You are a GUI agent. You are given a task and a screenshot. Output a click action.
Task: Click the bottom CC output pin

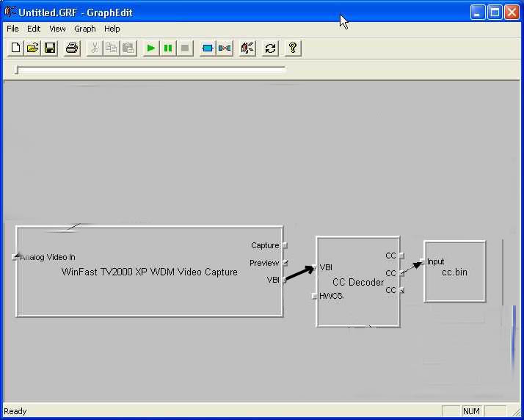click(401, 290)
